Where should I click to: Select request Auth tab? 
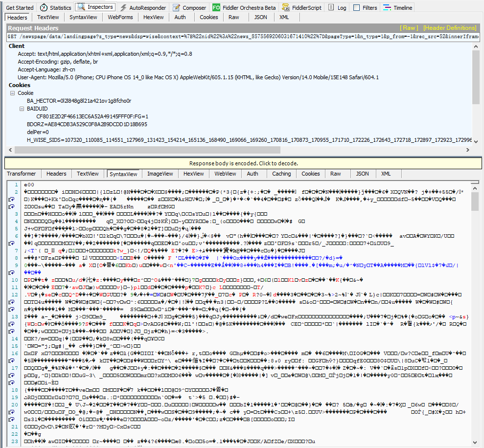point(180,17)
